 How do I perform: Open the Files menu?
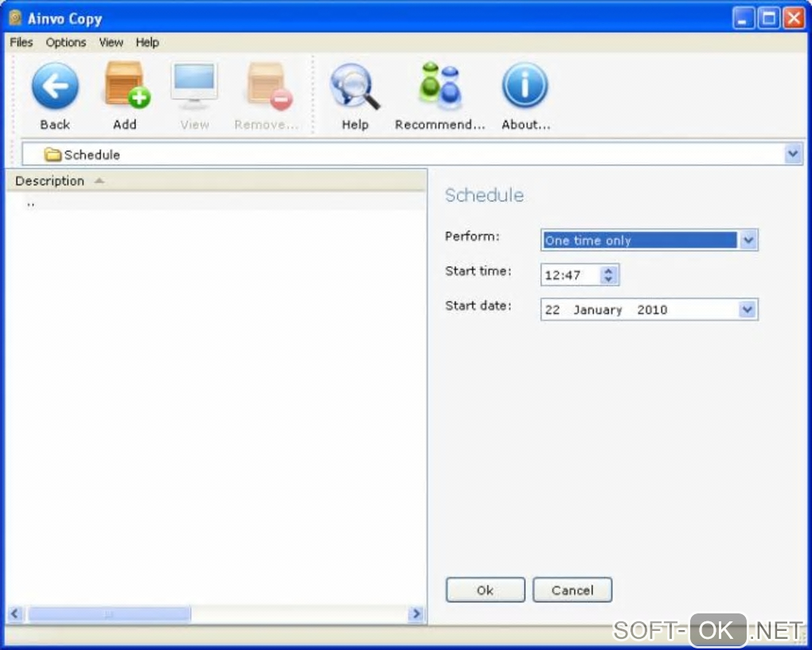point(21,42)
